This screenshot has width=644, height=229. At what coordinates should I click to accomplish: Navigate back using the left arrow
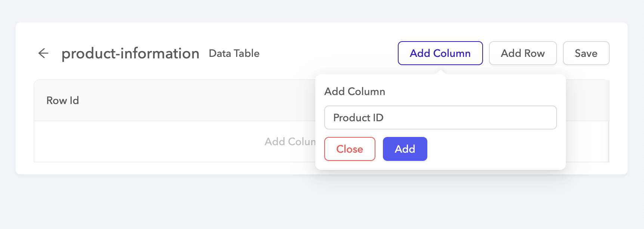click(x=44, y=53)
